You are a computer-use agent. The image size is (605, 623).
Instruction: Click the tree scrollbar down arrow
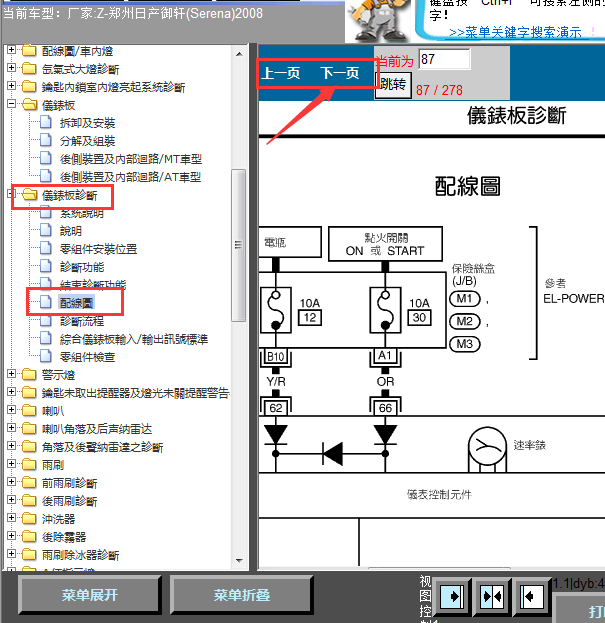click(239, 561)
